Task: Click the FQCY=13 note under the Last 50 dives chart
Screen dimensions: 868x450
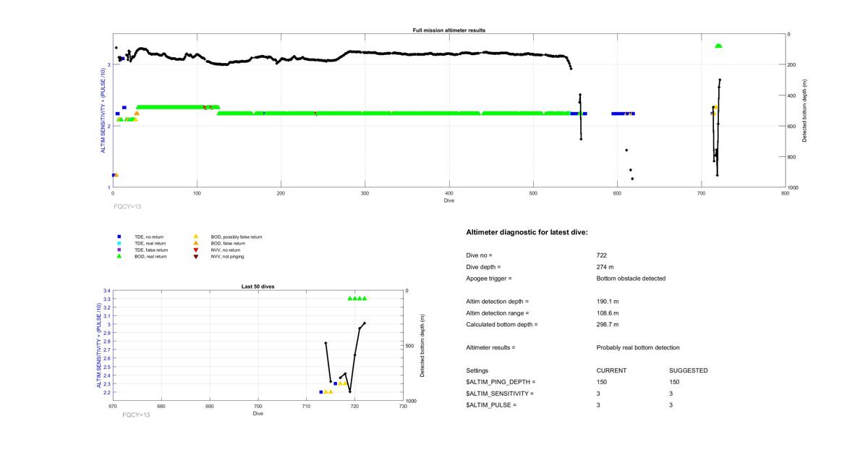Action: click(136, 415)
